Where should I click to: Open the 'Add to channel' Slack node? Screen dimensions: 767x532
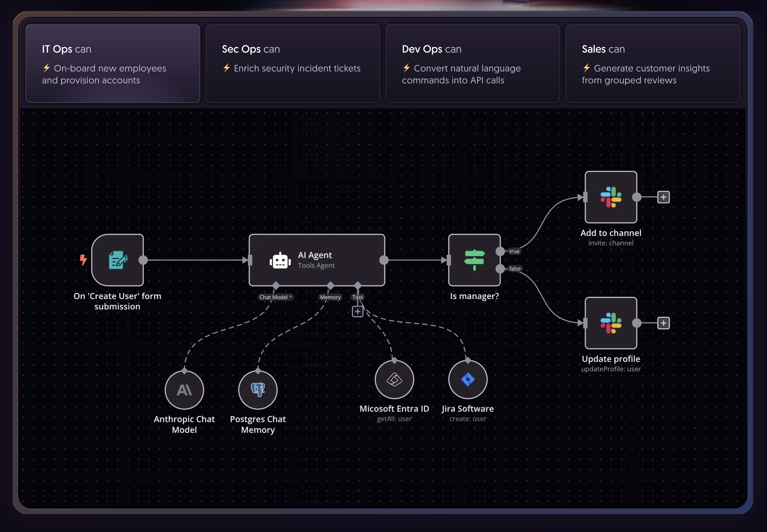tap(611, 197)
